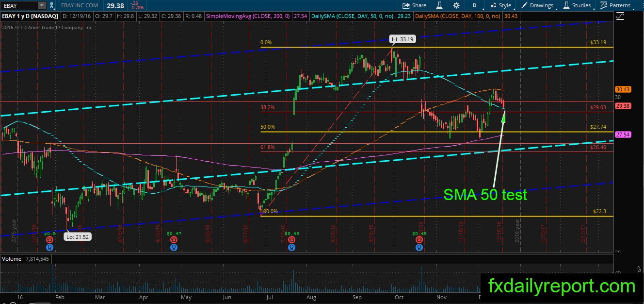
Task: Click the flask icon beside Share
Action: click(x=439, y=5)
